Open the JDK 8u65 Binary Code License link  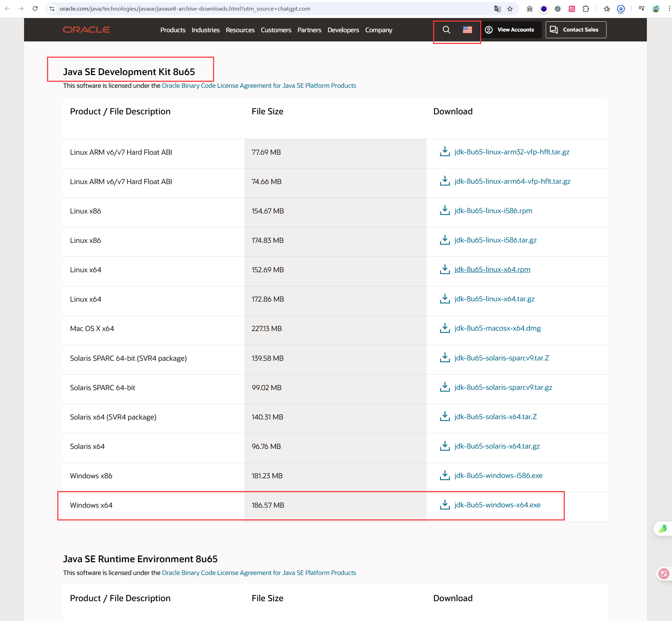click(x=259, y=85)
